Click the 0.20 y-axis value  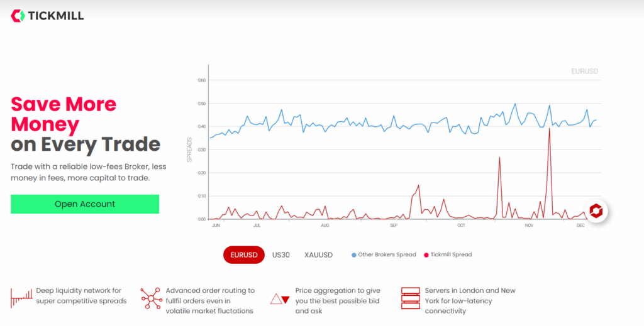coord(202,173)
